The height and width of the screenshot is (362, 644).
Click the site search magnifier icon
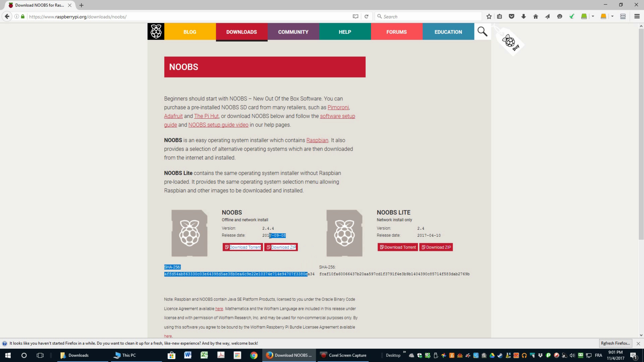coord(482,32)
